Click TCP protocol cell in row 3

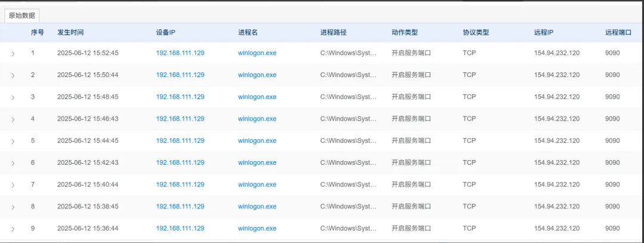point(469,97)
